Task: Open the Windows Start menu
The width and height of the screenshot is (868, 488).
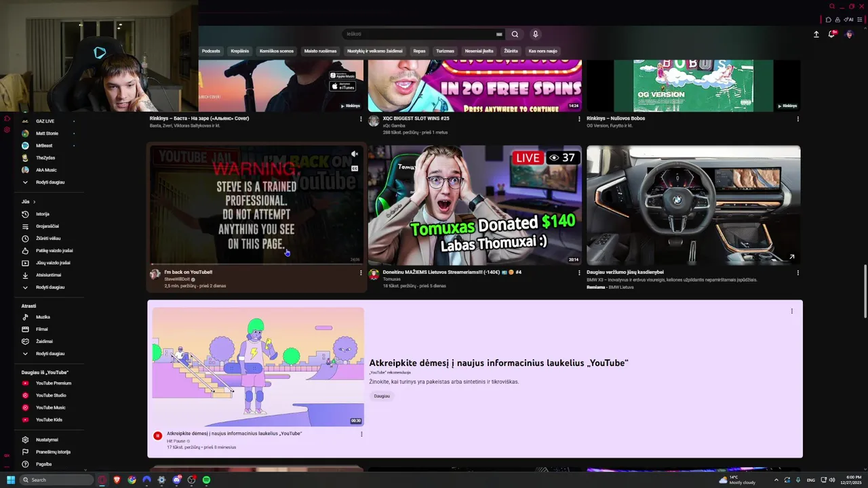Action: [11, 480]
